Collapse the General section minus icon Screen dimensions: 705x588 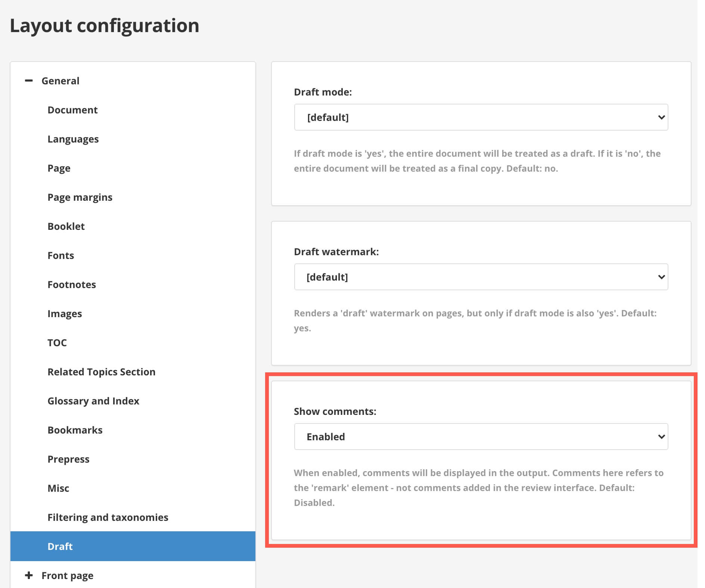click(29, 81)
